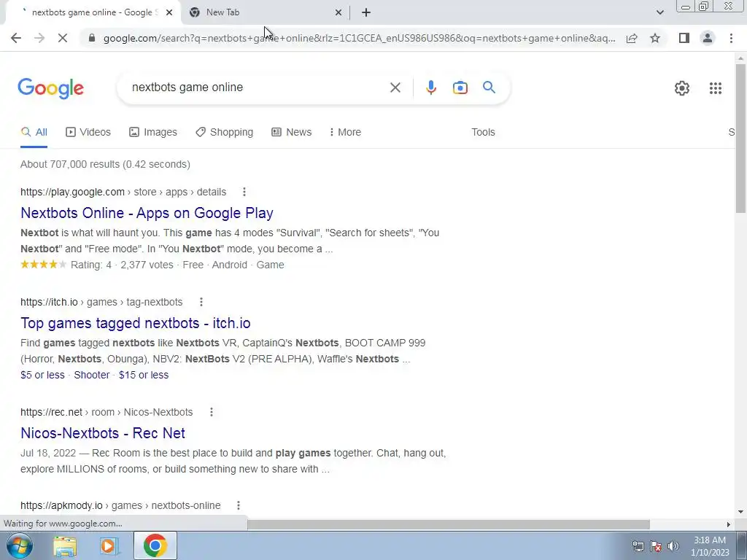The width and height of the screenshot is (747, 560).
Task: Open 'Top games tagged nextbots - itch.io'
Action: pyautogui.click(x=135, y=323)
